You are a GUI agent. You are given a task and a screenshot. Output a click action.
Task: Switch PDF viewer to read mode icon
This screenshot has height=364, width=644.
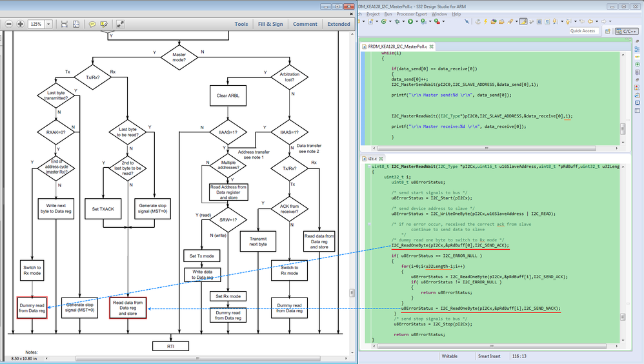click(120, 25)
